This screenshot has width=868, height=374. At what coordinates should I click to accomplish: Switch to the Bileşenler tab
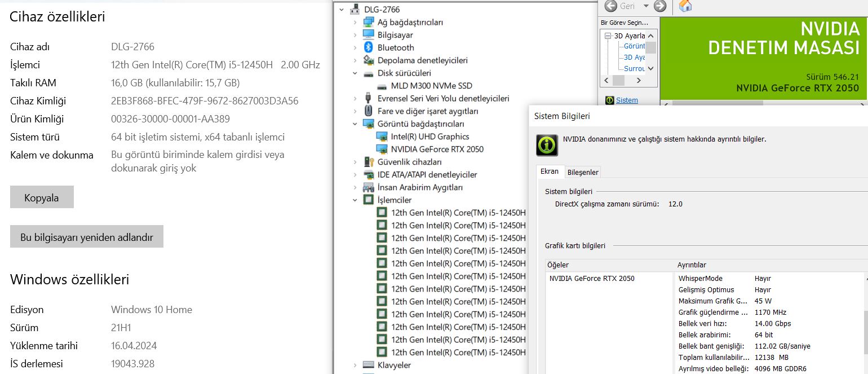583,172
